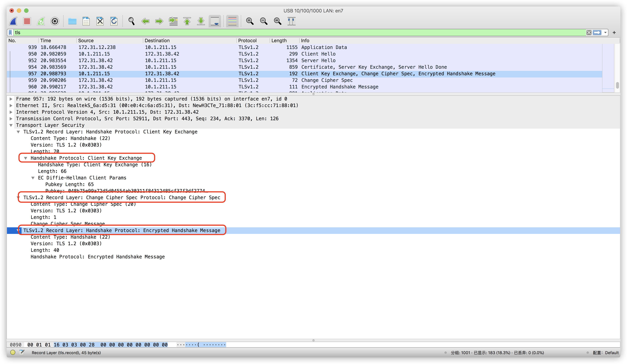Select packet 950 Client Hello row

149,54
